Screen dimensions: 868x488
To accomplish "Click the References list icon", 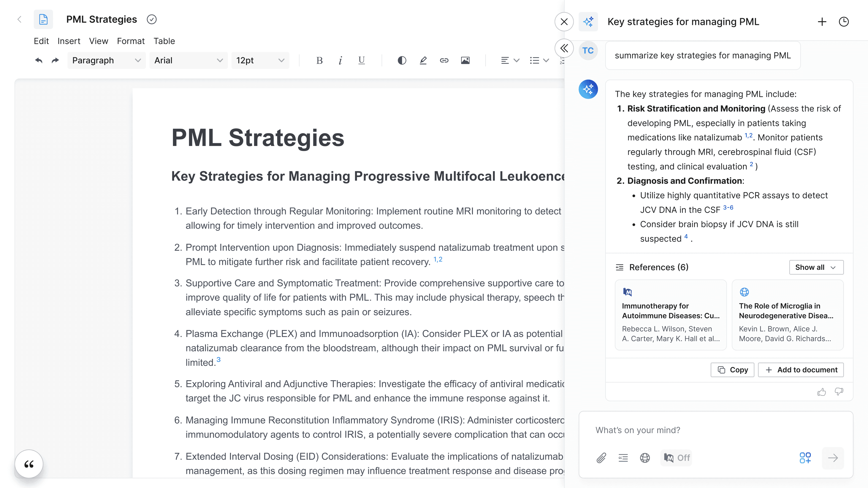I will click(x=619, y=267).
